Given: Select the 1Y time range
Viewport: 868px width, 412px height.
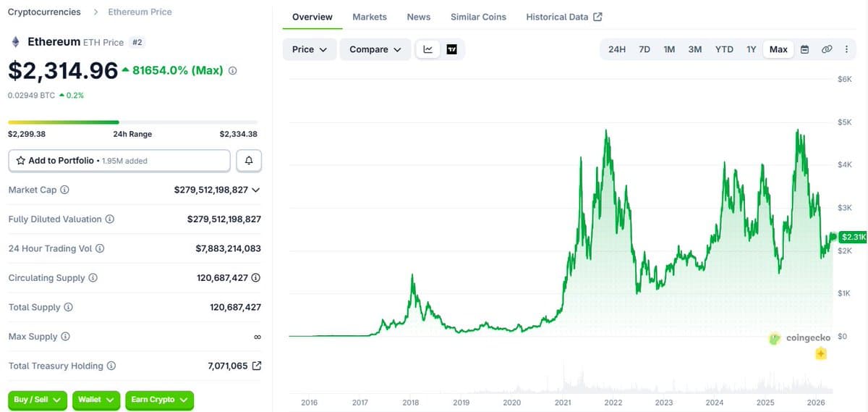Looking at the screenshot, I should click(752, 49).
